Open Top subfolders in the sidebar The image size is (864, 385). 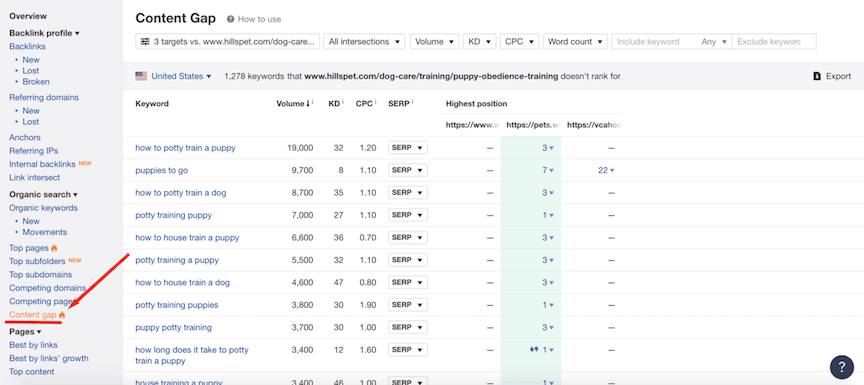coord(37,261)
